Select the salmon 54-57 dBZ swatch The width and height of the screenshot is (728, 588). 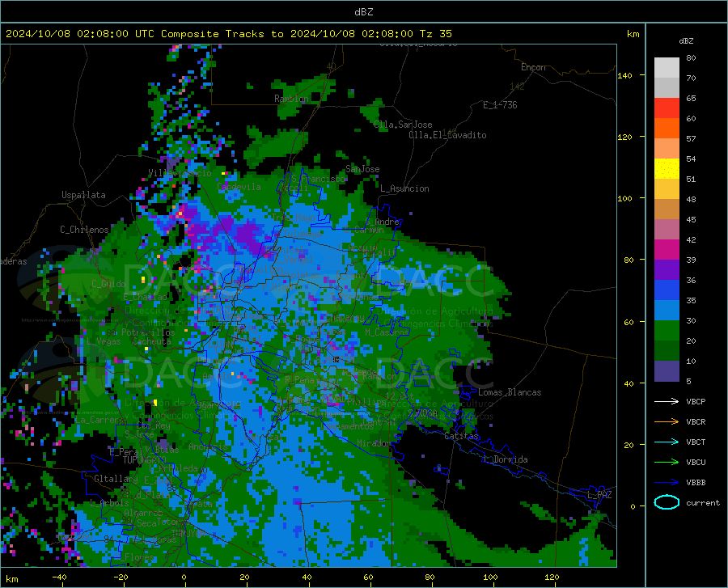tap(667, 149)
